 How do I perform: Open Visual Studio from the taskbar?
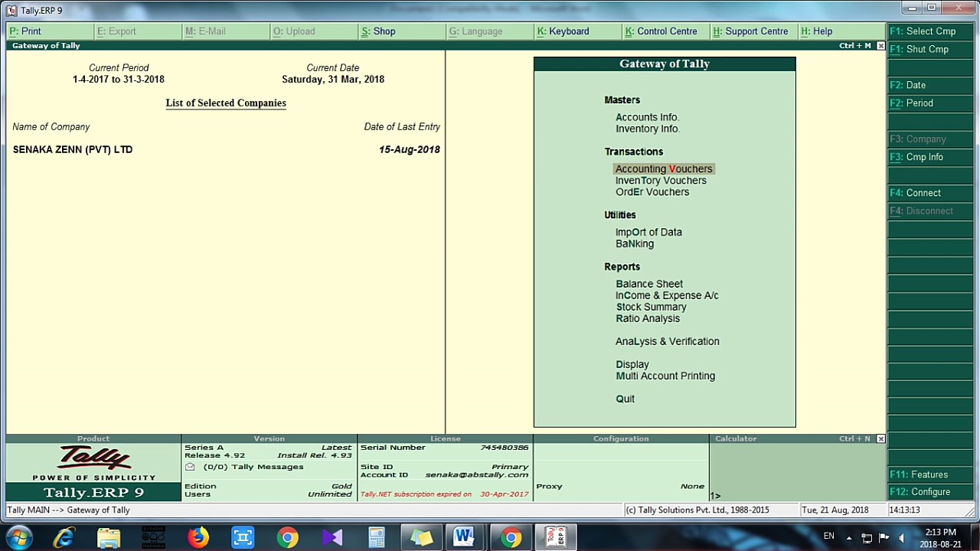click(x=332, y=537)
